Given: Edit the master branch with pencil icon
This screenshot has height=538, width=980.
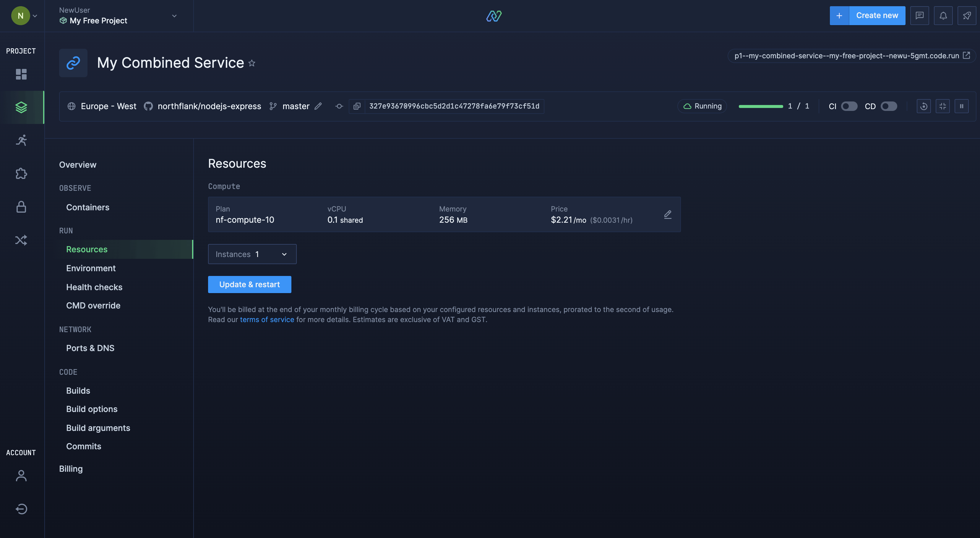Looking at the screenshot, I should [x=318, y=106].
